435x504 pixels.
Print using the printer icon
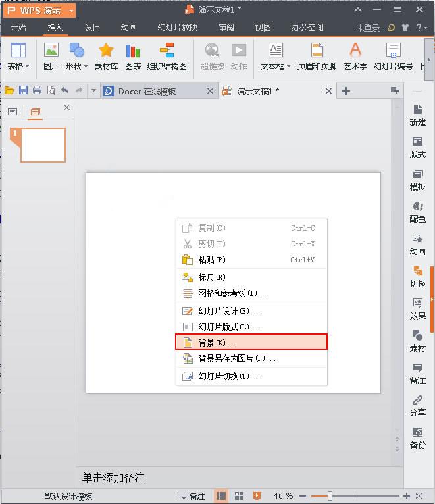[38, 90]
